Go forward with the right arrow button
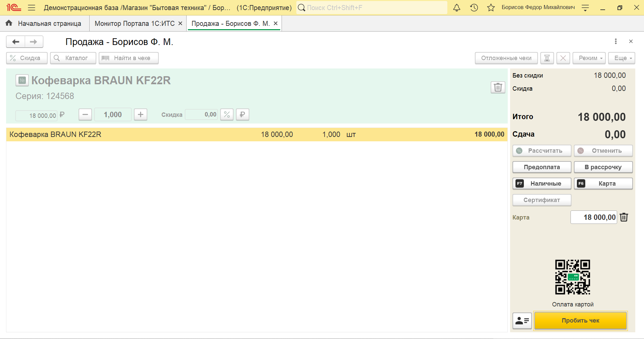 tap(34, 42)
